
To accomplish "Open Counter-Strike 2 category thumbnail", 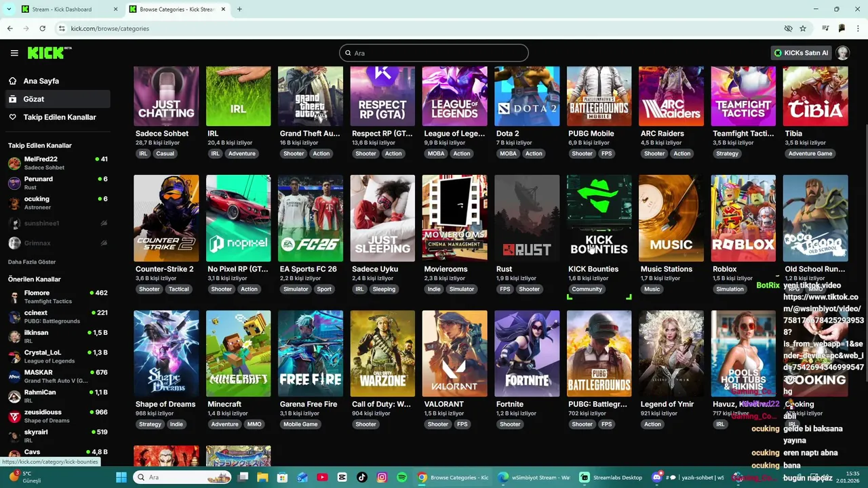I will click(x=166, y=218).
